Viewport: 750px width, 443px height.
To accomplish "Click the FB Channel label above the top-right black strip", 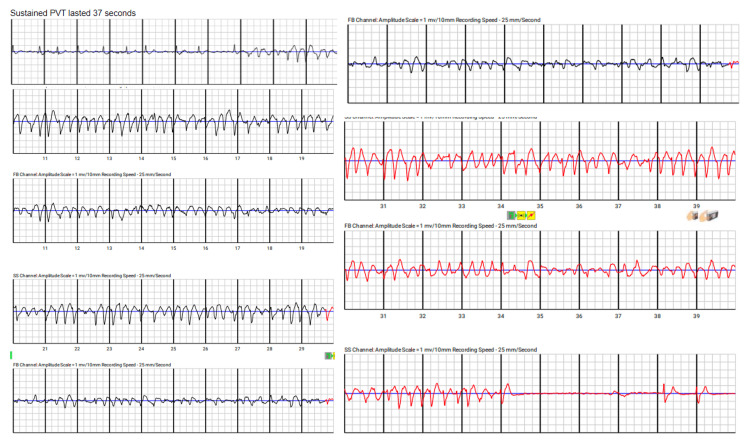I will click(x=444, y=20).
